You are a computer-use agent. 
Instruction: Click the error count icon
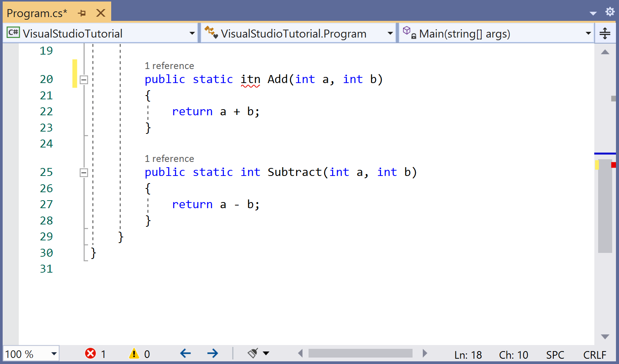[91, 354]
